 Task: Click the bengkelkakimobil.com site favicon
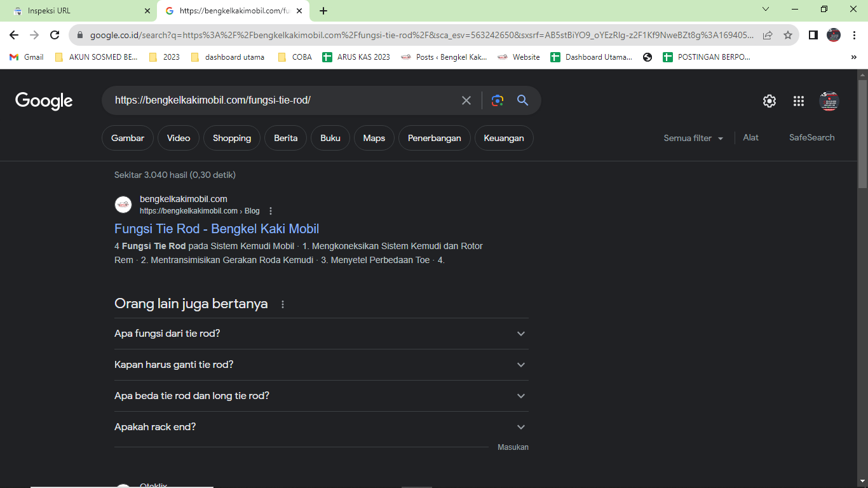point(123,205)
